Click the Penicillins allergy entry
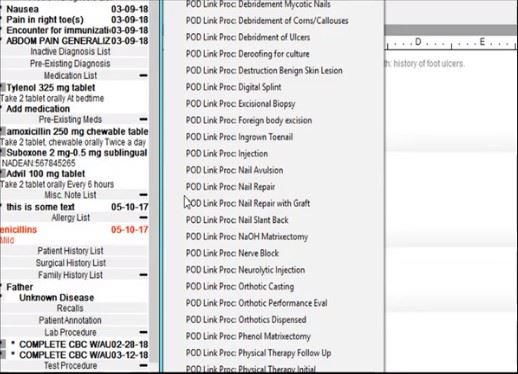 click(19, 230)
